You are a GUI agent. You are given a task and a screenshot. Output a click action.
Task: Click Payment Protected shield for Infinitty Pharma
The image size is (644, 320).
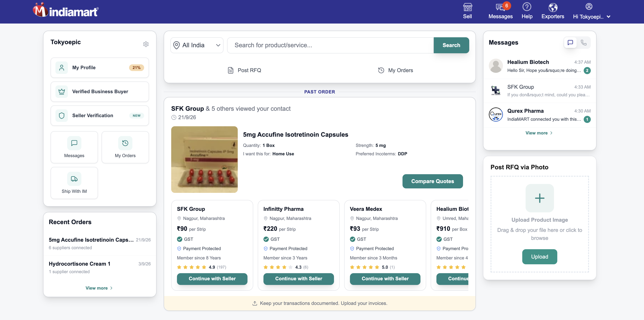[x=265, y=249]
